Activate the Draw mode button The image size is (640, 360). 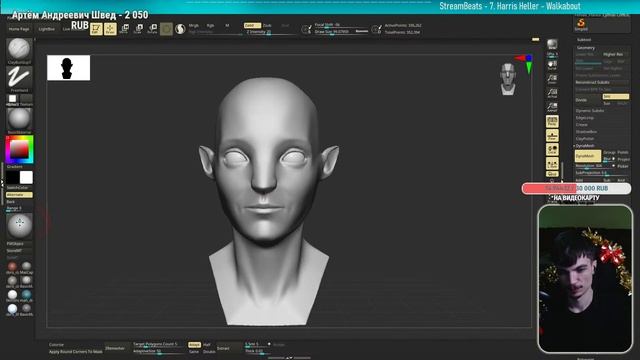tap(110, 29)
